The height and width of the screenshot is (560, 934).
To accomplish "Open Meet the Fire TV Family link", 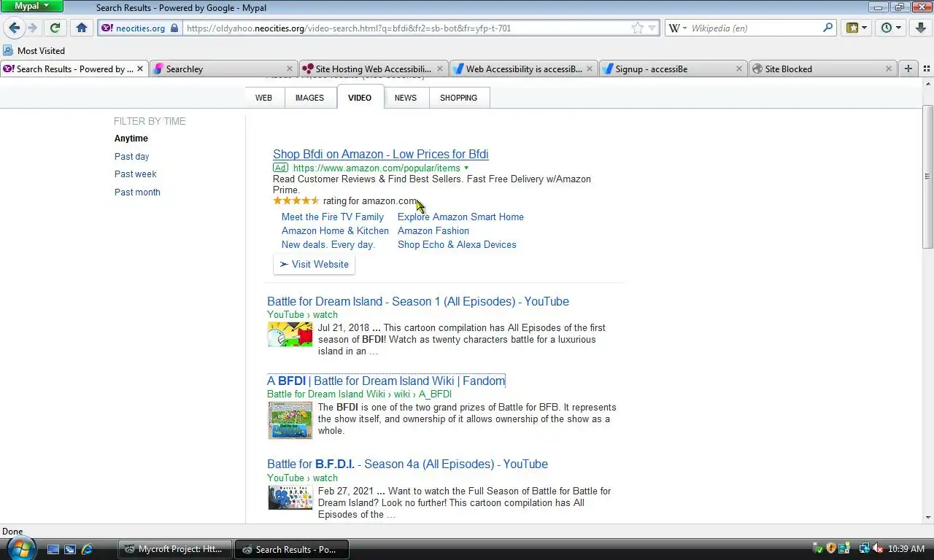I will [x=333, y=217].
